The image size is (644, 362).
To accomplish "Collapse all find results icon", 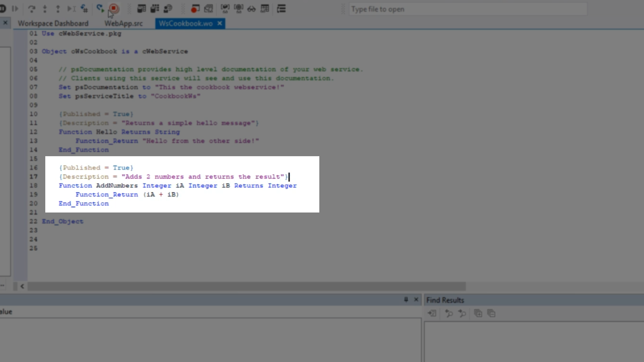I will point(491,313).
